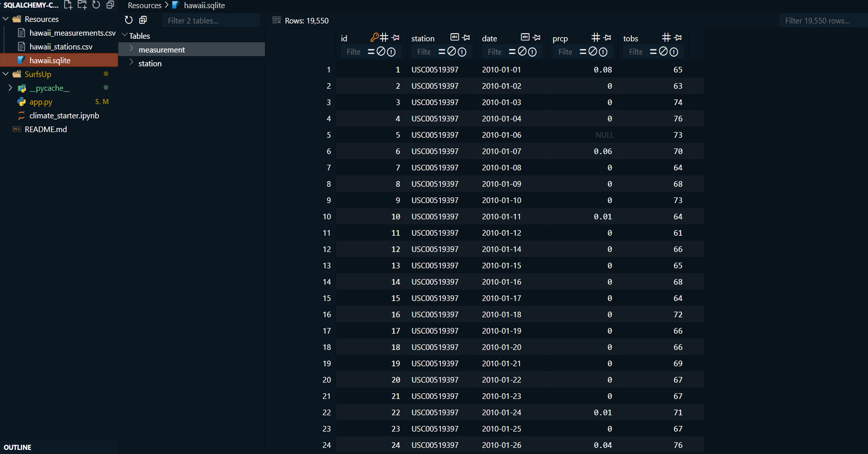Image resolution: width=868 pixels, height=454 pixels.
Task: Expand the __pycache__ folder
Action: [x=10, y=88]
